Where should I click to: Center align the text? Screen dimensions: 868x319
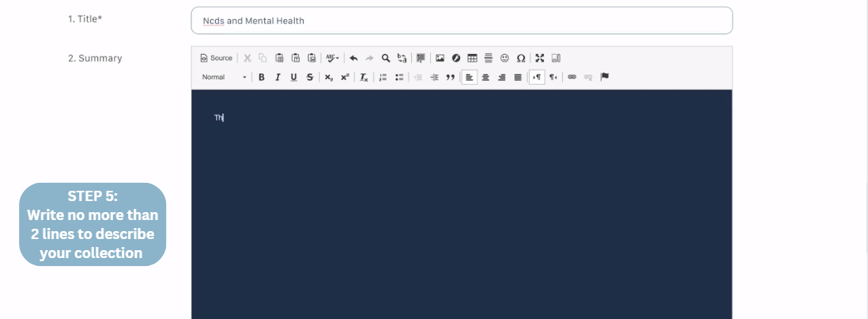485,77
